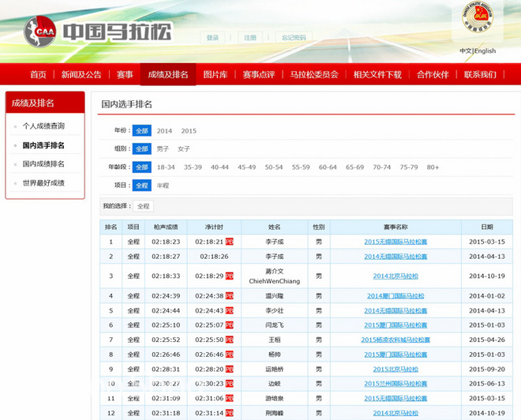Click the gun time 02:18:23 cell
This screenshot has width=521, height=420.
tap(166, 242)
